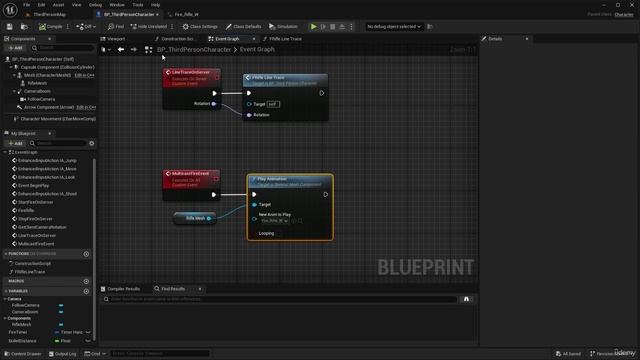Open Class Settings
The image size is (640, 360).
click(200, 27)
